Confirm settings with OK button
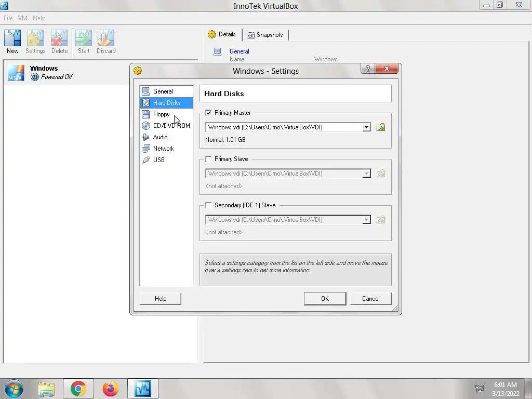Screen dimensions: 532x399 [x=325, y=299]
